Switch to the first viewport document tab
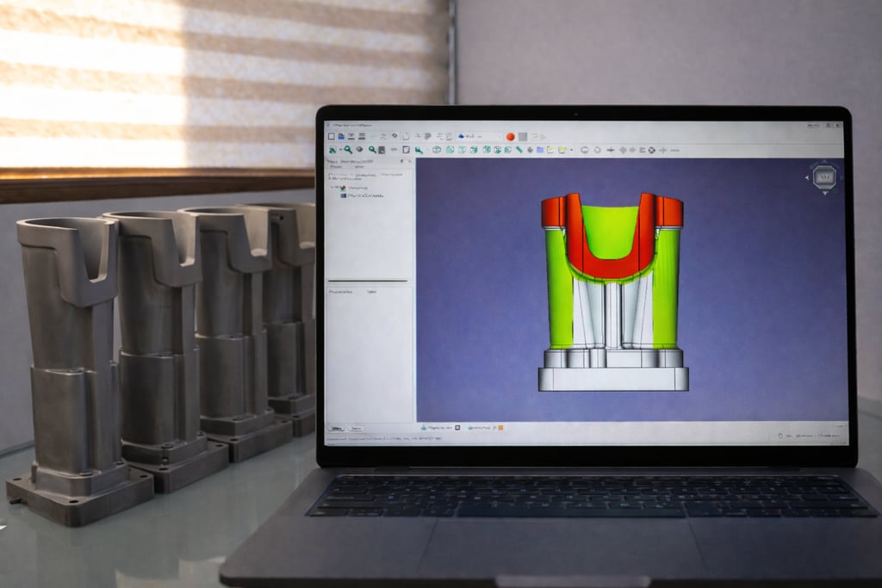The width and height of the screenshot is (882, 588). (x=440, y=428)
